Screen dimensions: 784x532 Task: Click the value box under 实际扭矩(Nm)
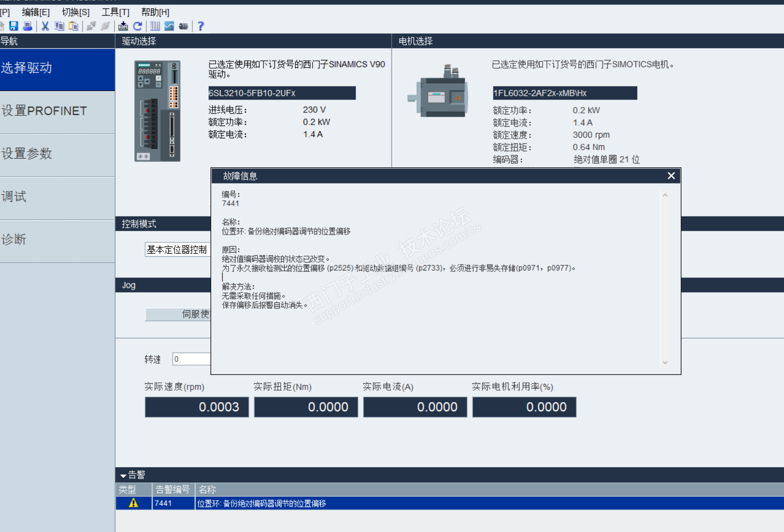306,407
